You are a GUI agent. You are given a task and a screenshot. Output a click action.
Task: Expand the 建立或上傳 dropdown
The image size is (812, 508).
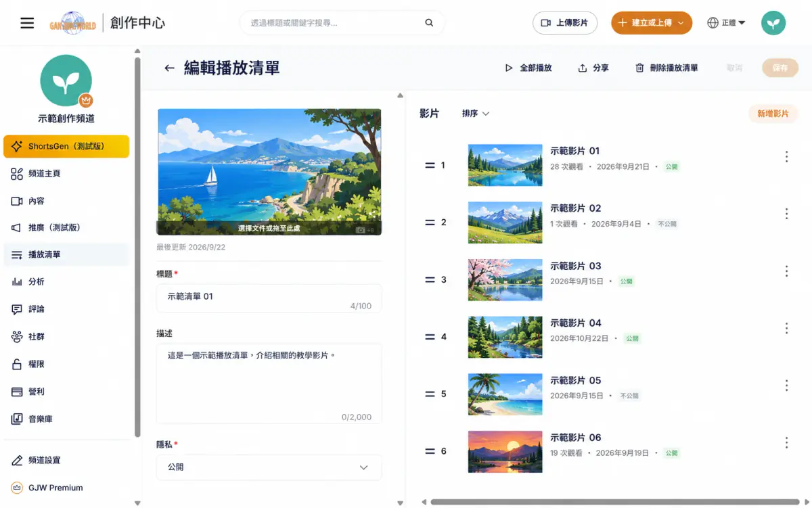coord(651,23)
